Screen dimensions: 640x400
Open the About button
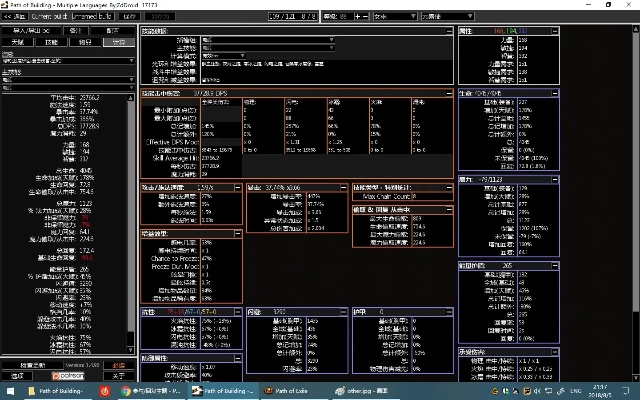point(119,376)
